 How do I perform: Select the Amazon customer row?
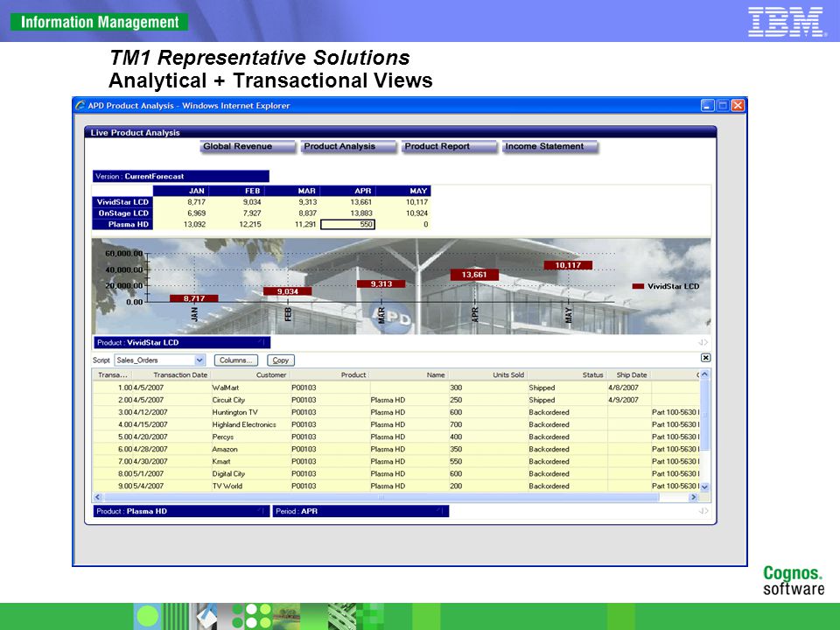395,450
